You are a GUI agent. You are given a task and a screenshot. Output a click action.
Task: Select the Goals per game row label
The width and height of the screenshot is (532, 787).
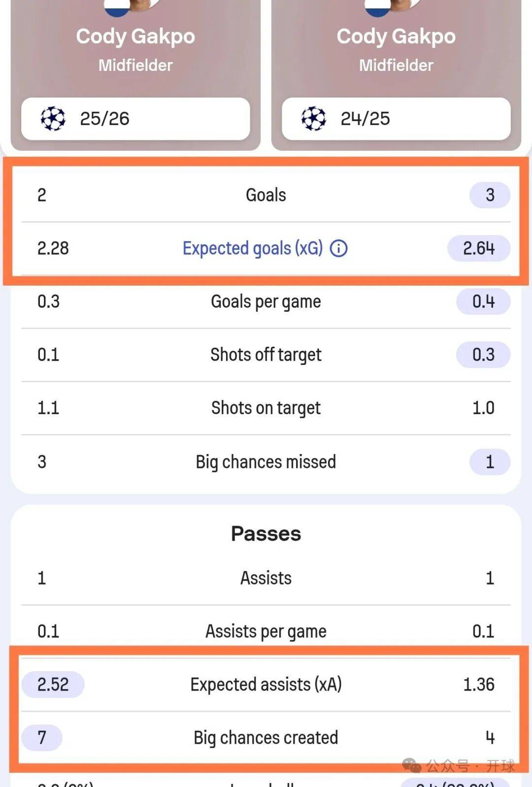266,301
